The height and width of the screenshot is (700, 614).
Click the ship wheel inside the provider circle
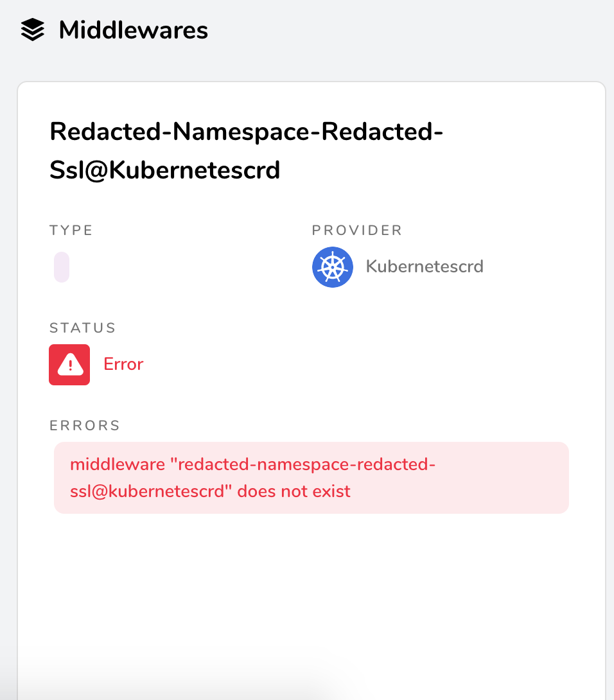[333, 267]
